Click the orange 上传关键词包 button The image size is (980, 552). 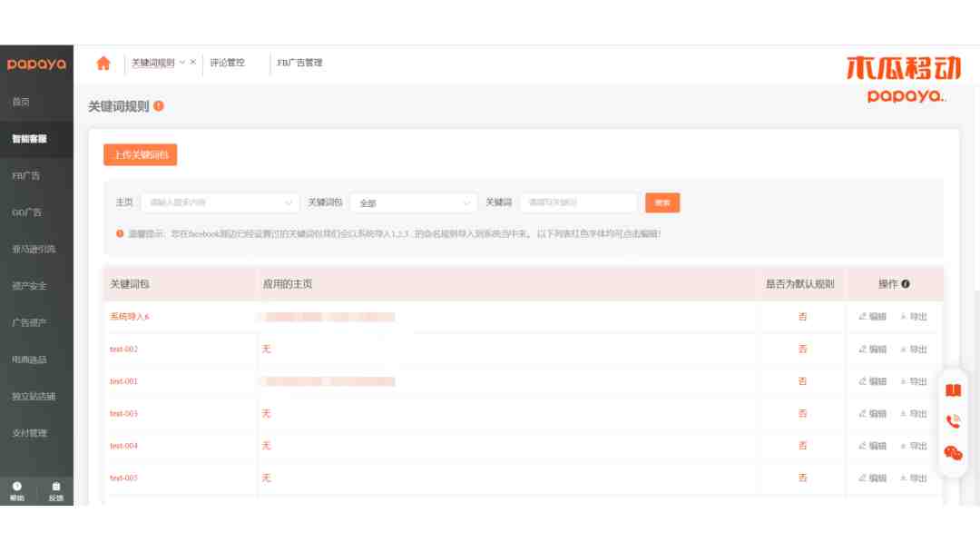point(140,154)
